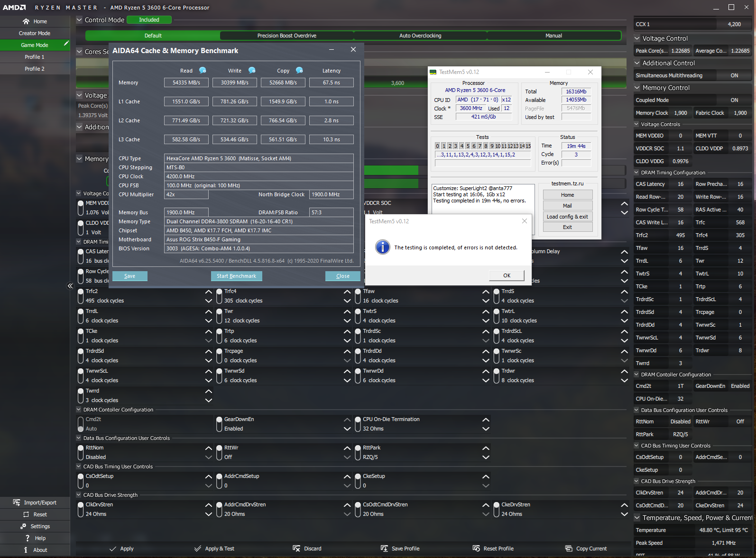Click the Apply checkmark icon
756x558 pixels.
coord(112,549)
